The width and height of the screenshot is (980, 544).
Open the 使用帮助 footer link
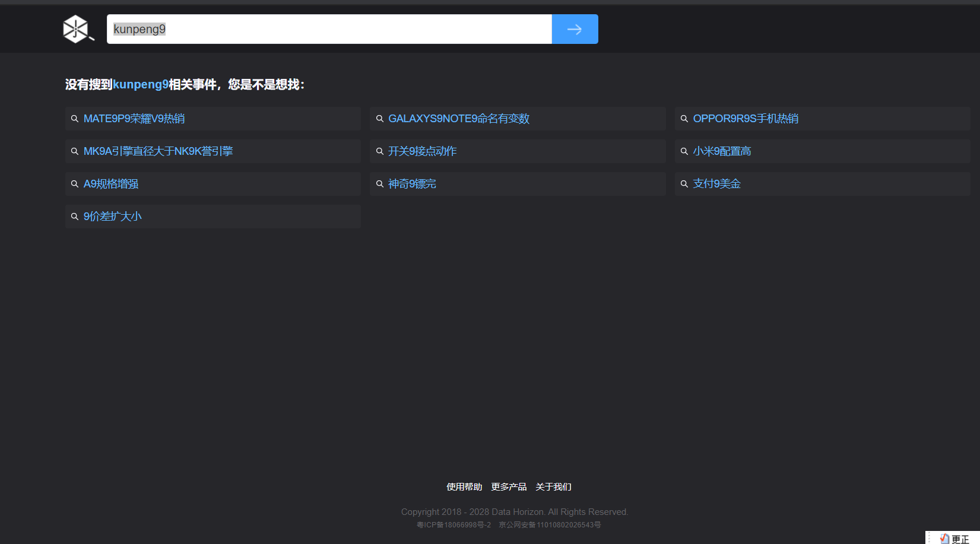click(464, 486)
